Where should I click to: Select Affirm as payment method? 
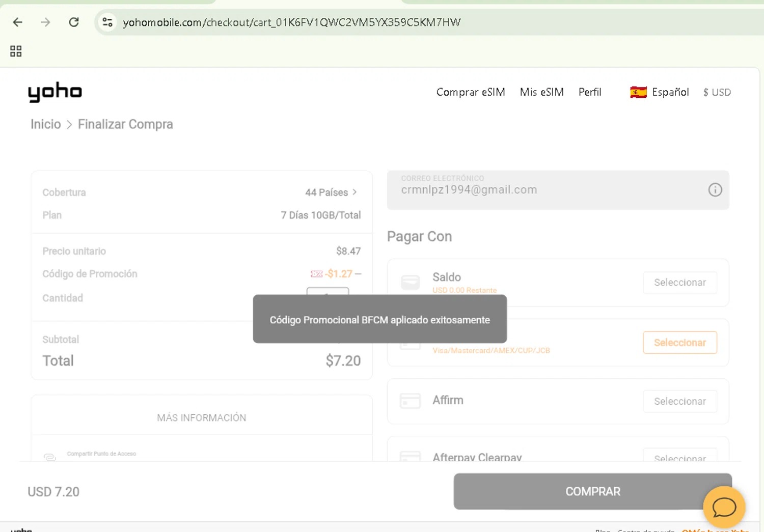click(680, 401)
